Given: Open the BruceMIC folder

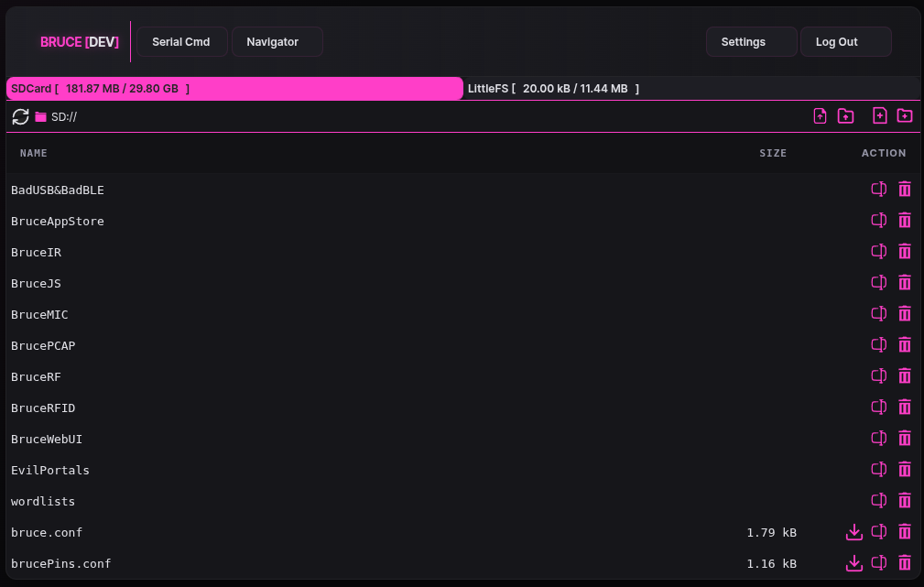Looking at the screenshot, I should coord(39,315).
